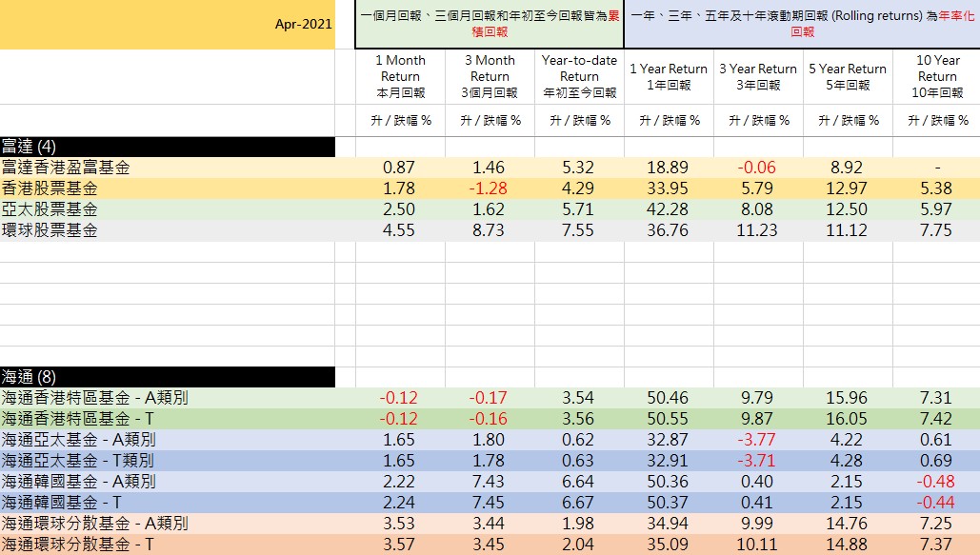Select the 海通亞太基金 - A類別 row label

coord(168,440)
